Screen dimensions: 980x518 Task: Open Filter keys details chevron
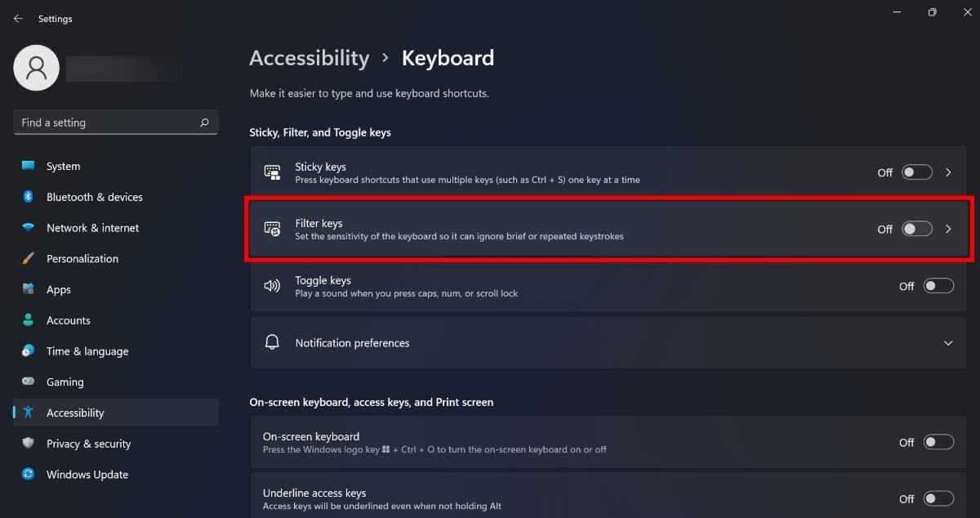(x=948, y=229)
